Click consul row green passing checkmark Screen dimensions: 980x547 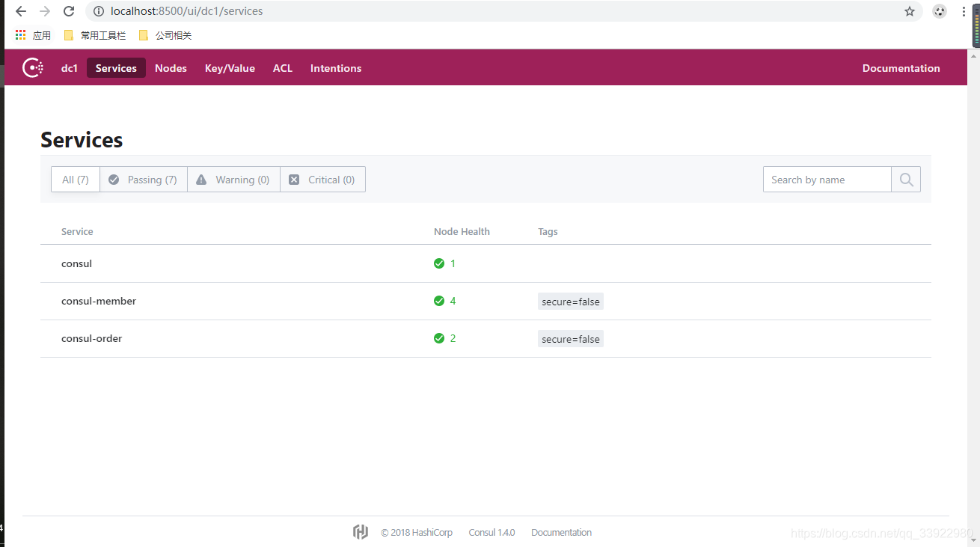pos(439,263)
